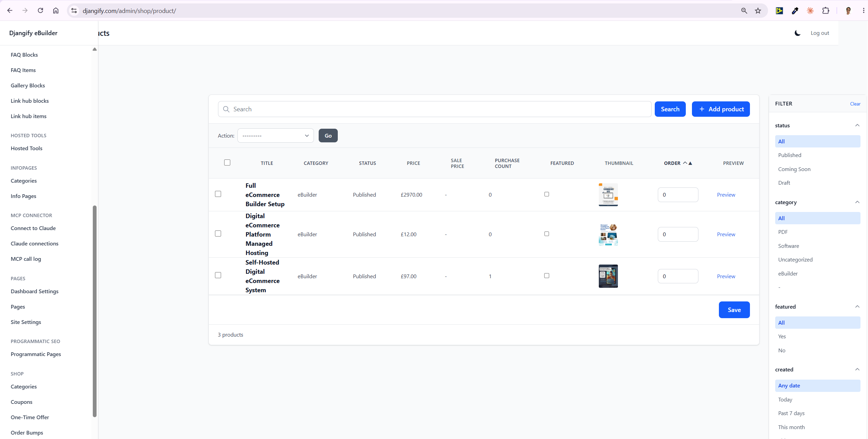The image size is (868, 439).
Task: Open the Self-Hosted Digital eCommerce System thumbnail
Action: [x=608, y=276]
